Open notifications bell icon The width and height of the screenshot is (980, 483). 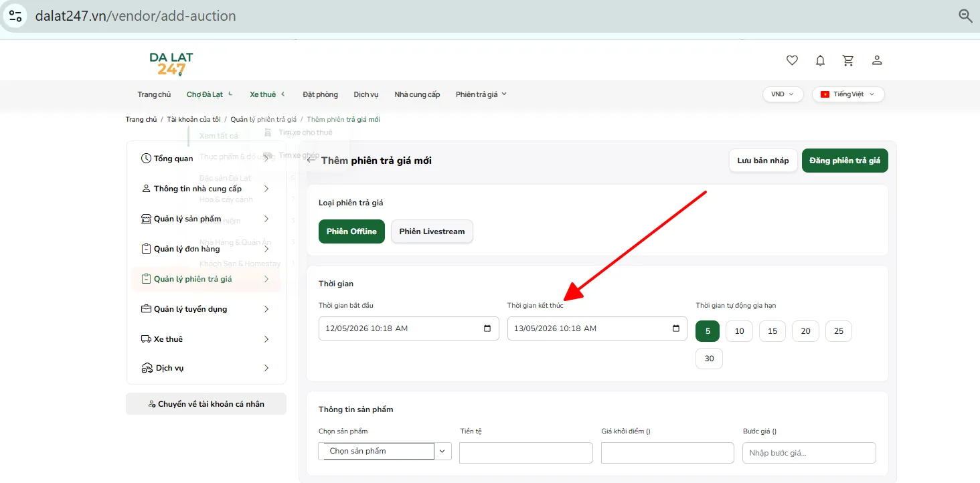[x=820, y=60]
